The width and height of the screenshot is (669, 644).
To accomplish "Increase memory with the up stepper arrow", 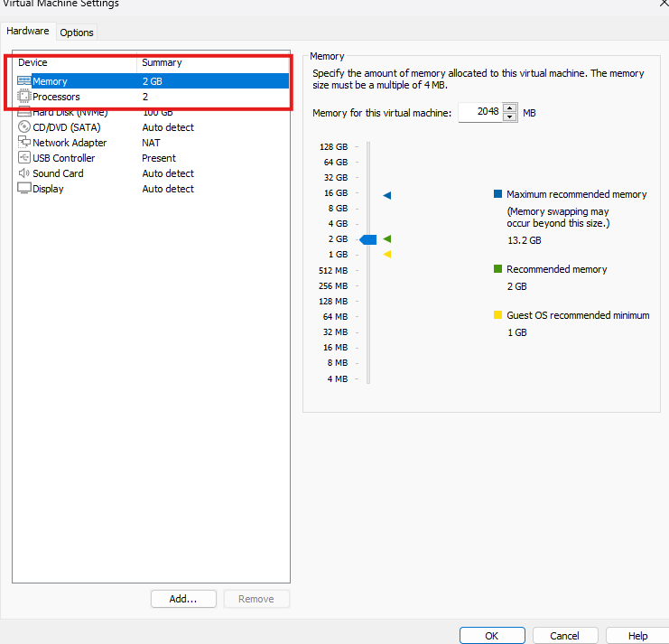I will point(509,107).
